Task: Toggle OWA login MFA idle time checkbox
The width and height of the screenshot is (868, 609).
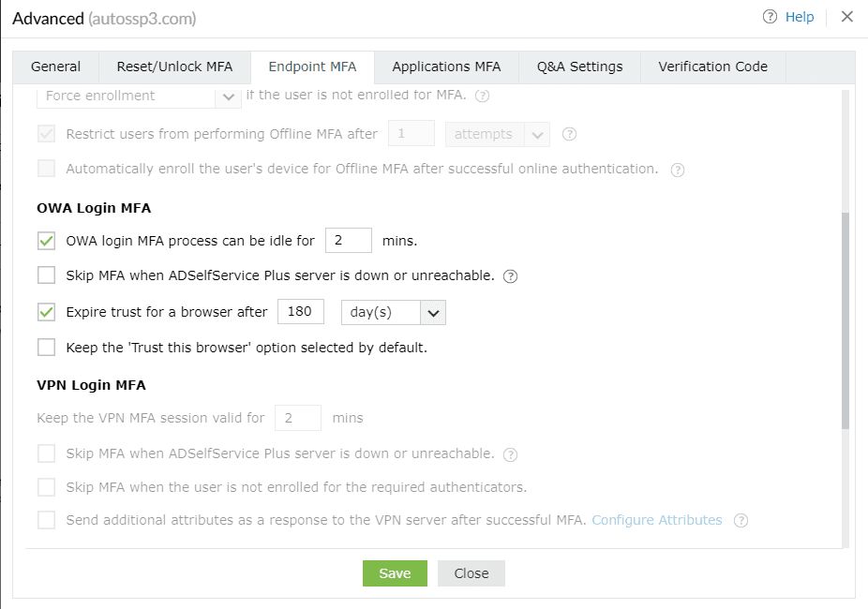Action: [46, 241]
